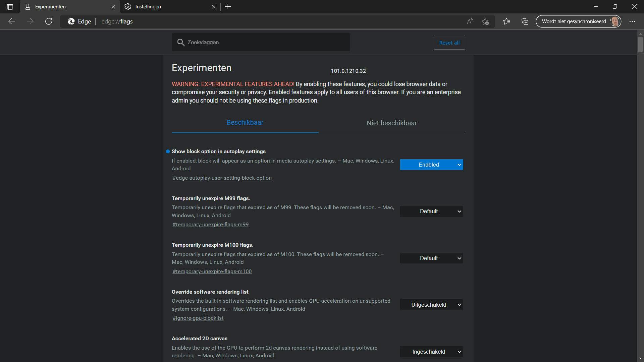The width and height of the screenshot is (644, 362).
Task: Click the Refresh page icon
Action: 49,21
